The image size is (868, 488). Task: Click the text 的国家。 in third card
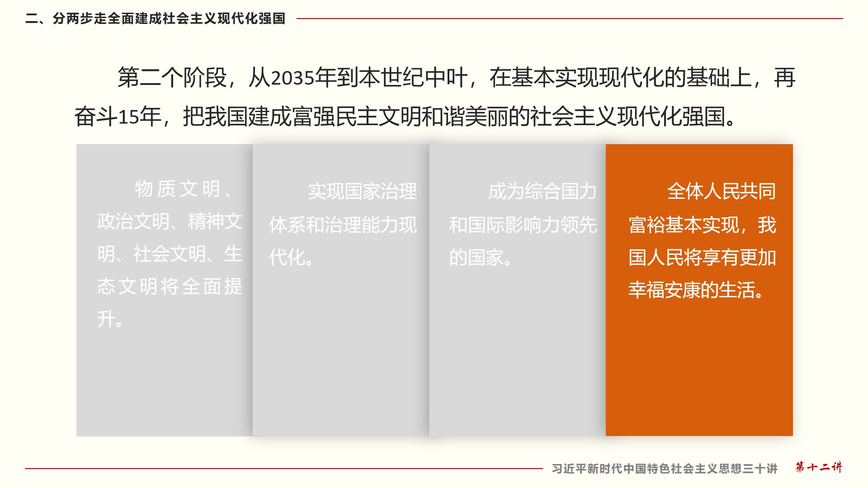click(480, 258)
